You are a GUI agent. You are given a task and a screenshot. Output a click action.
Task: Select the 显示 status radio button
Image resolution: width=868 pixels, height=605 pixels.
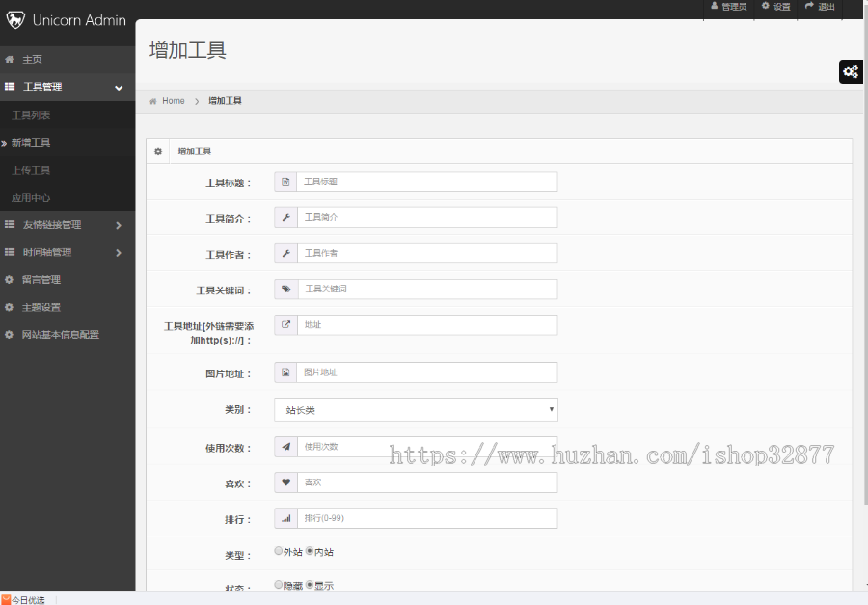[310, 585]
